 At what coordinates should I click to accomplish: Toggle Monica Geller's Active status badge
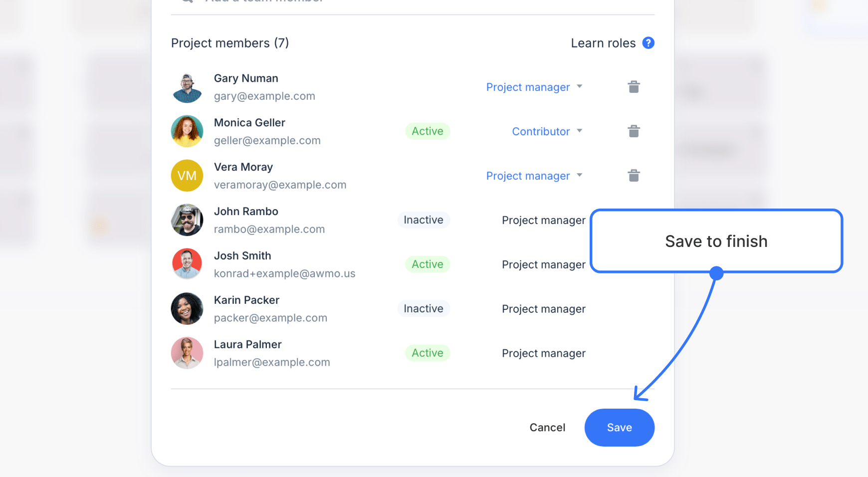[x=427, y=131]
